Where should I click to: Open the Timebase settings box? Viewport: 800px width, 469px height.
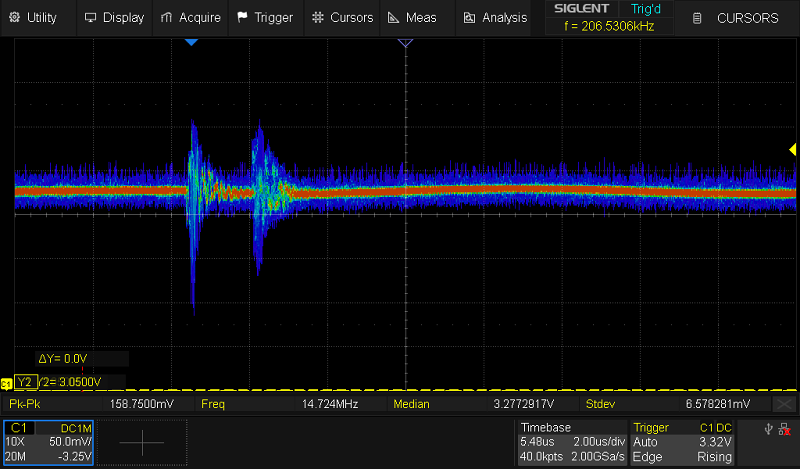pos(570,442)
